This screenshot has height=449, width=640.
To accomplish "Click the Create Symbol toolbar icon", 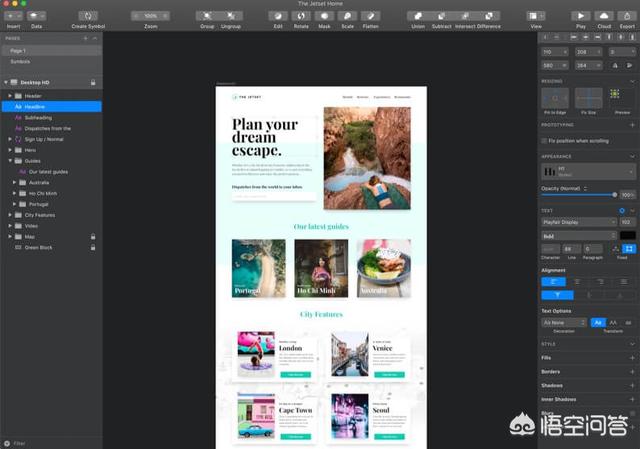I will 88,16.
